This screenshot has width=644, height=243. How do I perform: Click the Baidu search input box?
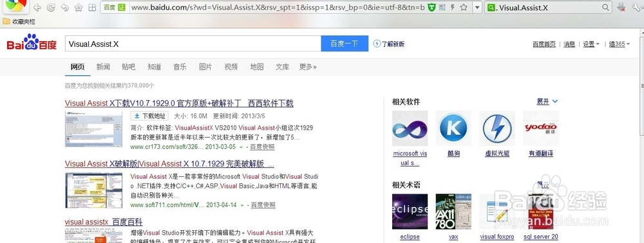pos(193,44)
